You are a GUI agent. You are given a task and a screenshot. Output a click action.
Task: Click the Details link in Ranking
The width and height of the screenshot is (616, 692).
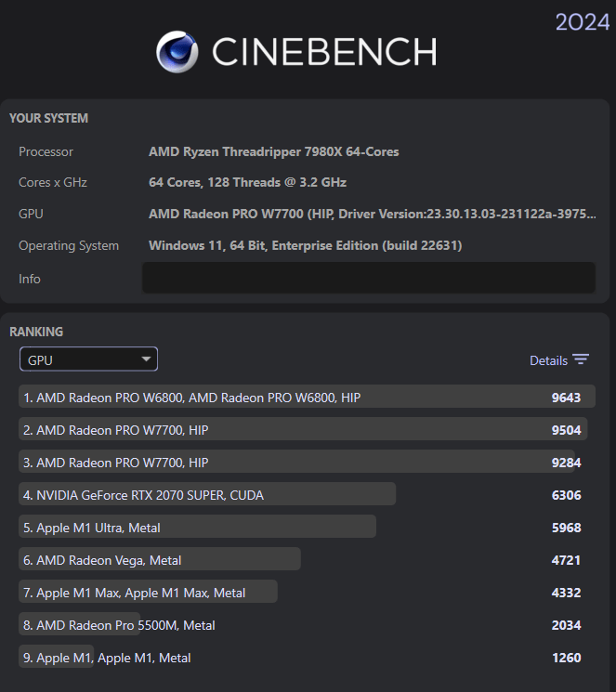(x=548, y=360)
